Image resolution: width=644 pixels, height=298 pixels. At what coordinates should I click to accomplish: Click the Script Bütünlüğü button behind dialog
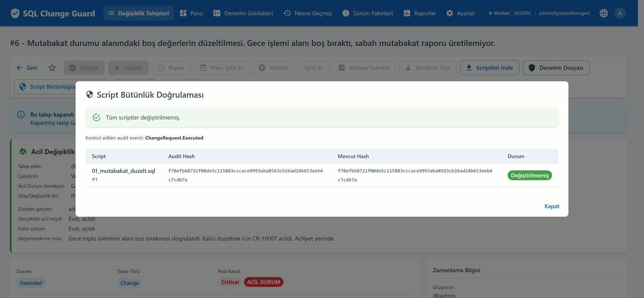(x=45, y=87)
